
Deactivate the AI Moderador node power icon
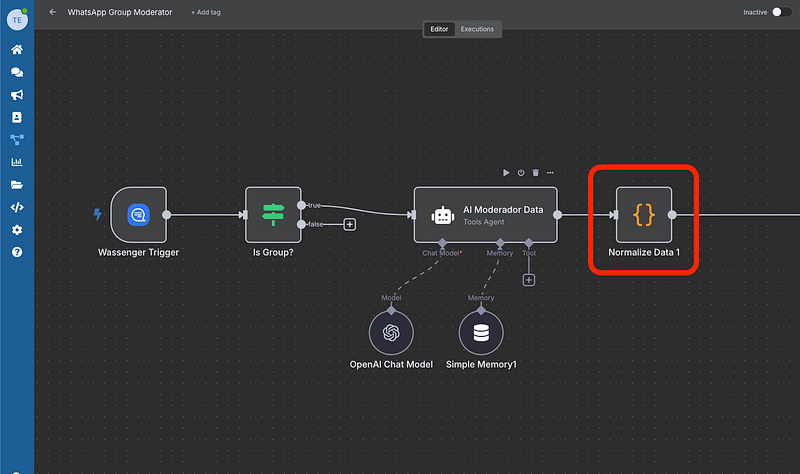tap(521, 173)
